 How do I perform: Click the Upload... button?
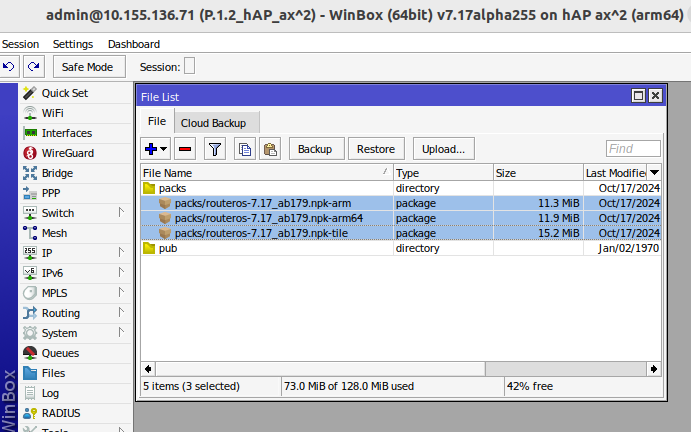click(x=442, y=149)
